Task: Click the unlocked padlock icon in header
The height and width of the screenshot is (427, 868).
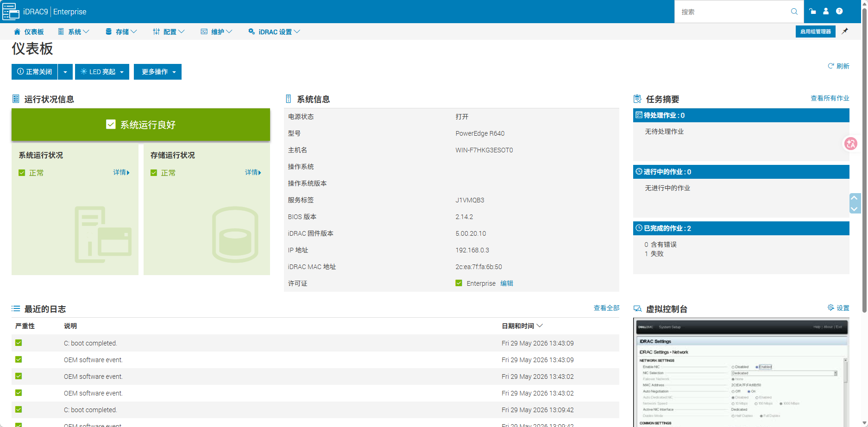Action: (x=812, y=12)
